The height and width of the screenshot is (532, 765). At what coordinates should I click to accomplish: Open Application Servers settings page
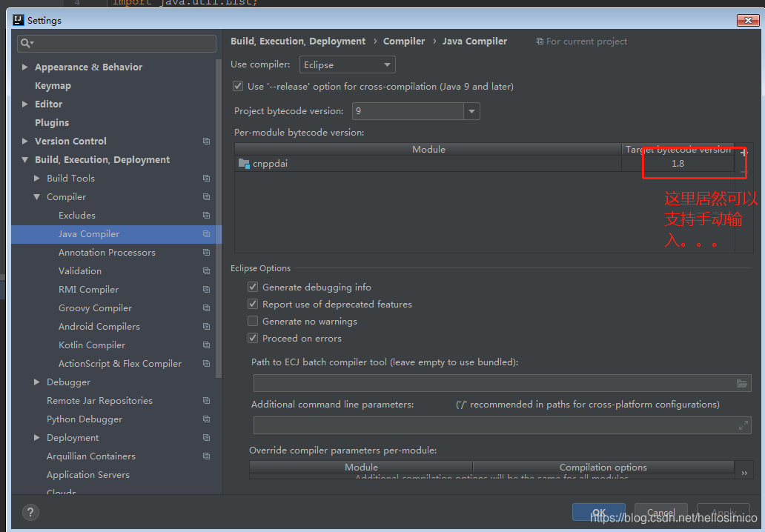coord(87,475)
